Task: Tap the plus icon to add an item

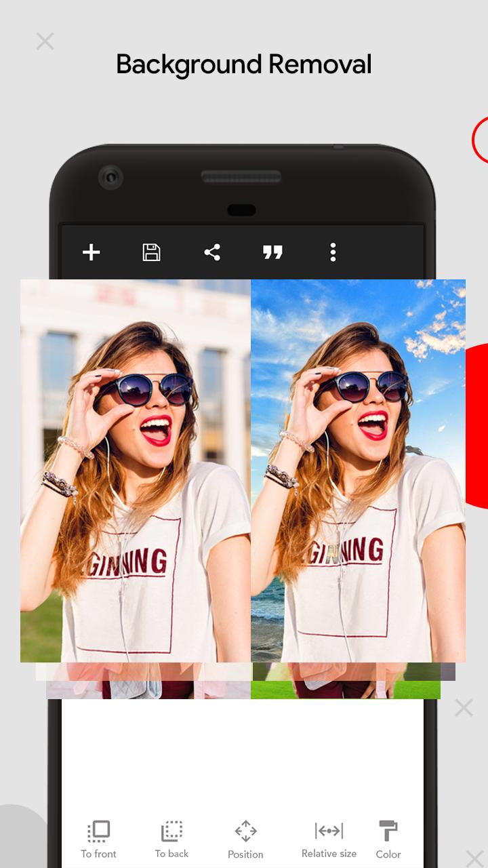Action: [91, 253]
